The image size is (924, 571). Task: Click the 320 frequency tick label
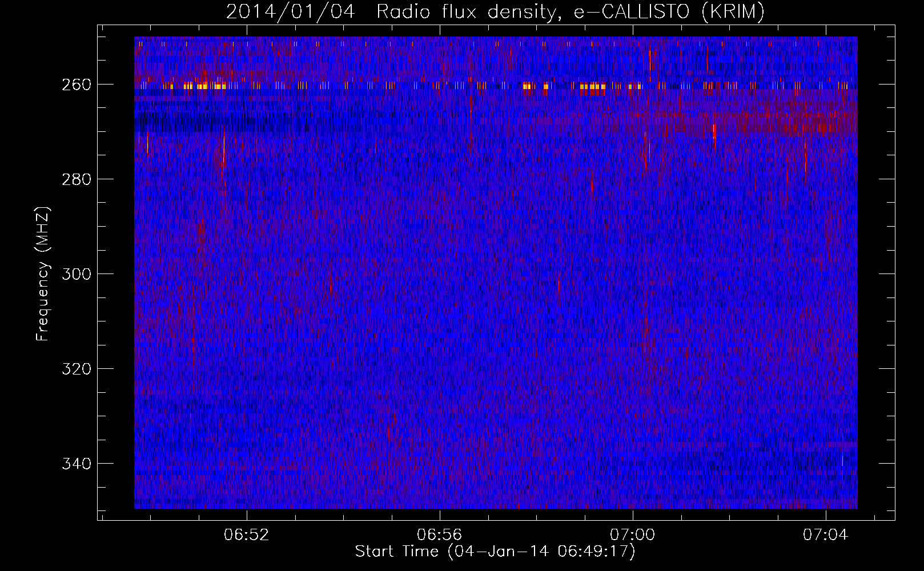[76, 369]
